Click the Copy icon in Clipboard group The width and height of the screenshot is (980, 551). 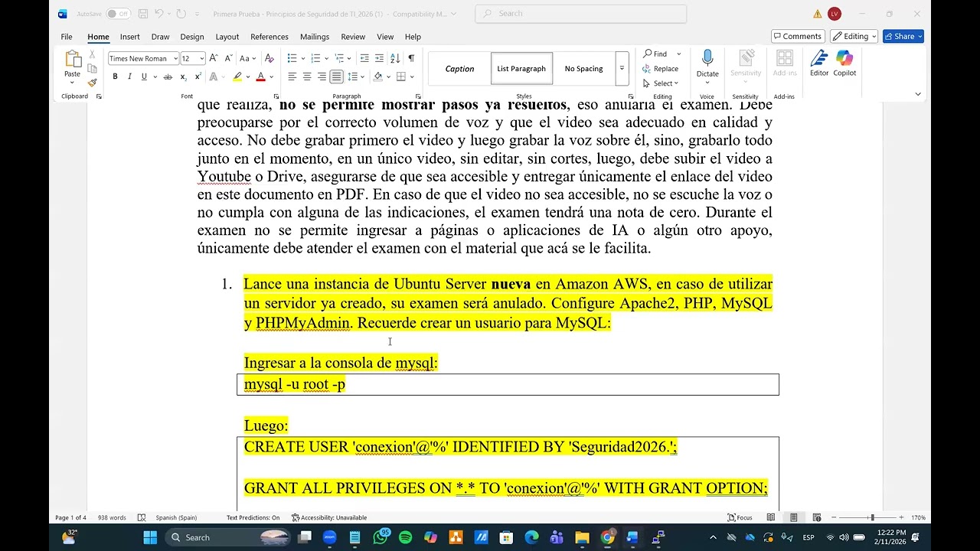click(x=92, y=69)
